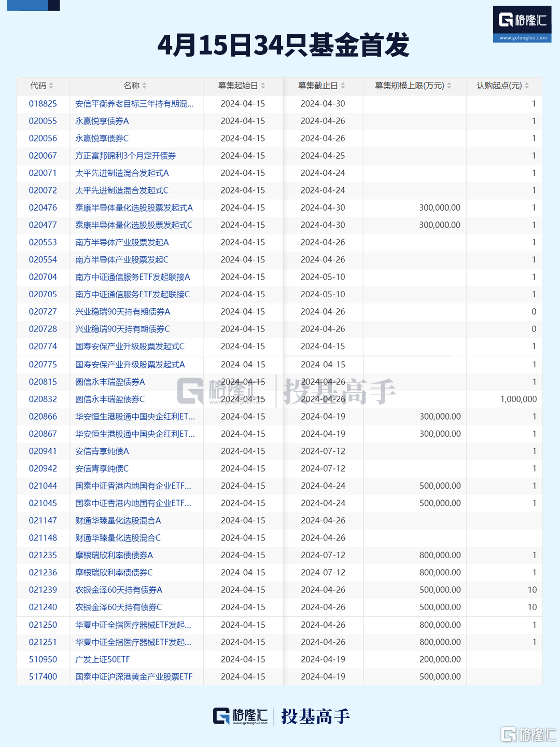560x747 pixels.
Task: Open fund code 021044
Action: click(x=43, y=486)
